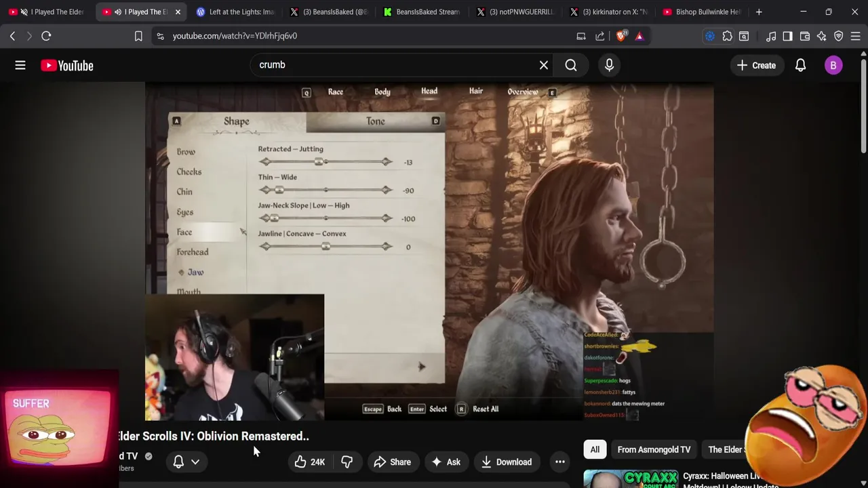868x488 pixels.
Task: Start voice search with the microphone
Action: 609,65
